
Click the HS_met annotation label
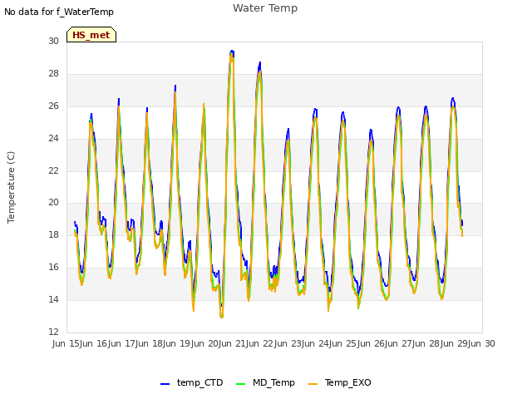[x=91, y=35]
